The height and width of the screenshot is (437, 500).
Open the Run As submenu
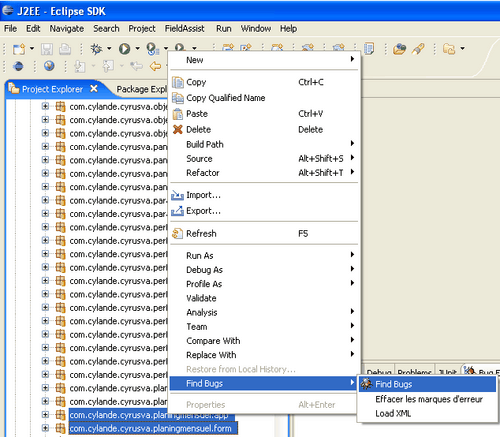click(x=264, y=256)
